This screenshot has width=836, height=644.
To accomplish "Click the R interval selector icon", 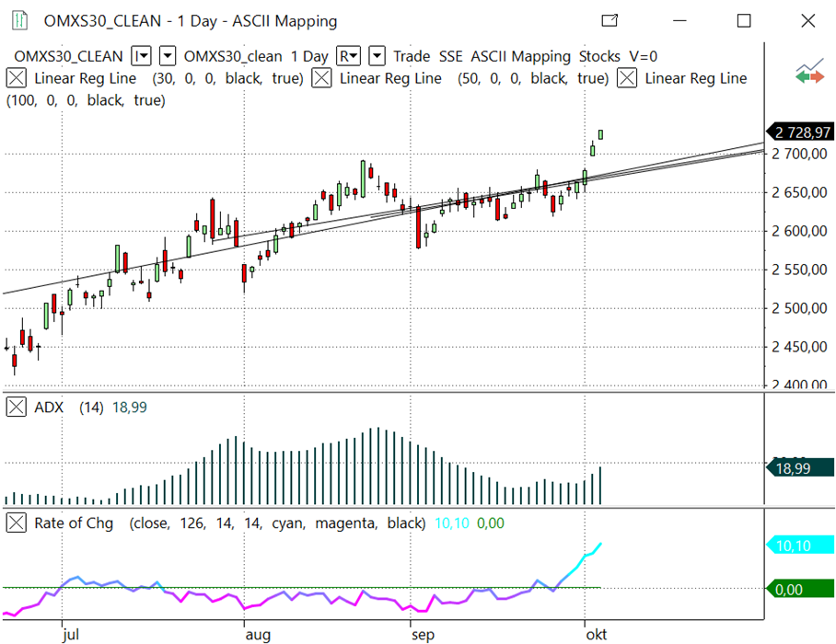I will coord(349,57).
